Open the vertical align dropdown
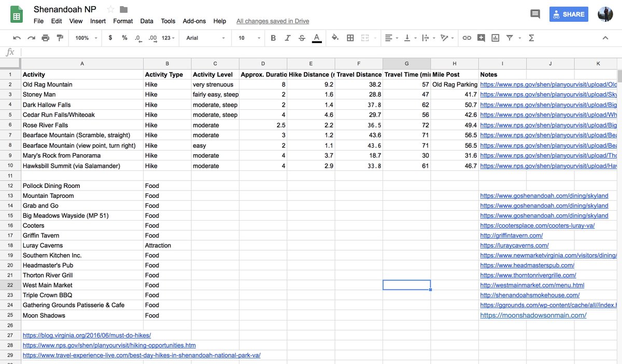Viewport: 622px width, 364px height. click(x=409, y=38)
